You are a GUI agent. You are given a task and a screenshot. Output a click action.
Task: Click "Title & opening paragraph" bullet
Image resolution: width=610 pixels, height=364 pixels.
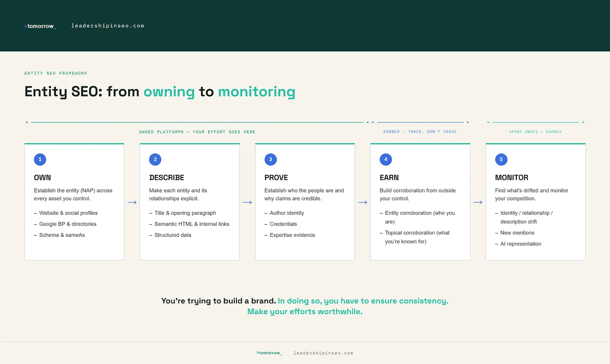(185, 213)
